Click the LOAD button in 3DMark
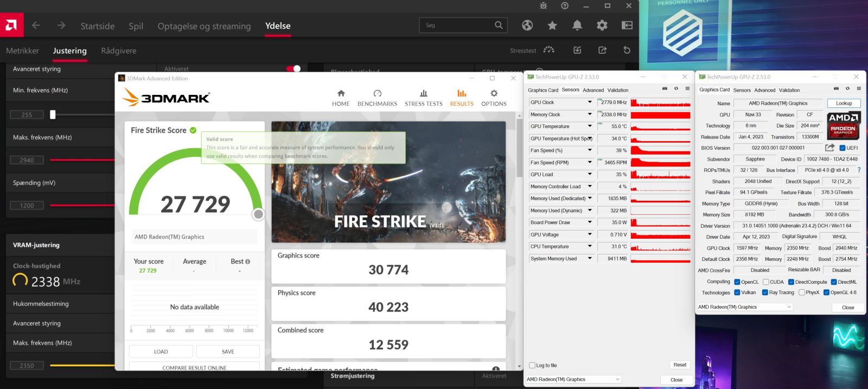 pos(161,352)
